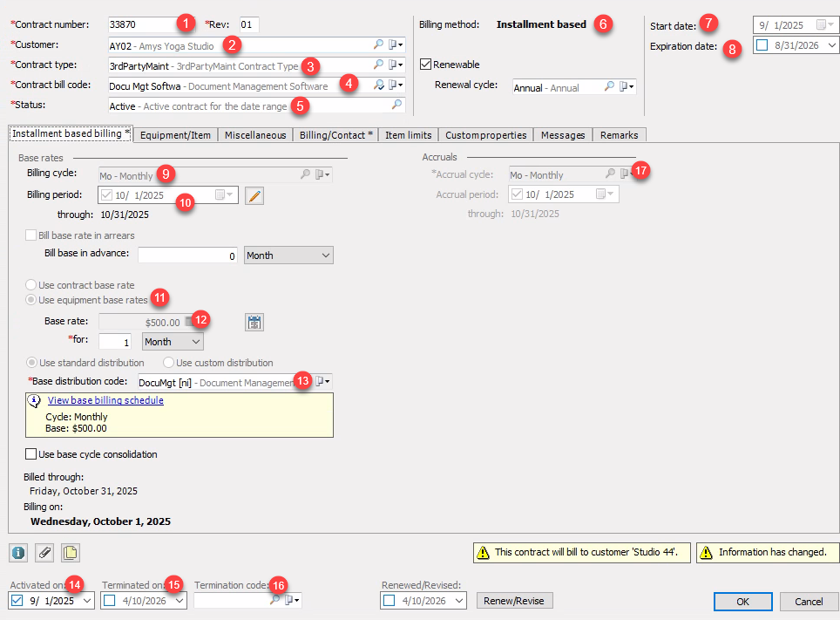Click the 'for' quantity field

pyautogui.click(x=115, y=342)
